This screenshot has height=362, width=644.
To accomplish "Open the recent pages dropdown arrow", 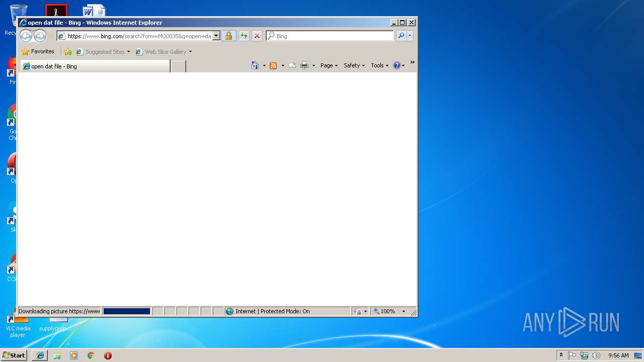I will coord(51,36).
